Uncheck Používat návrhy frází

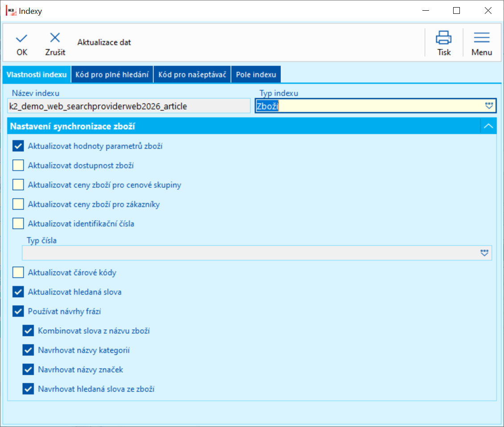pos(18,311)
